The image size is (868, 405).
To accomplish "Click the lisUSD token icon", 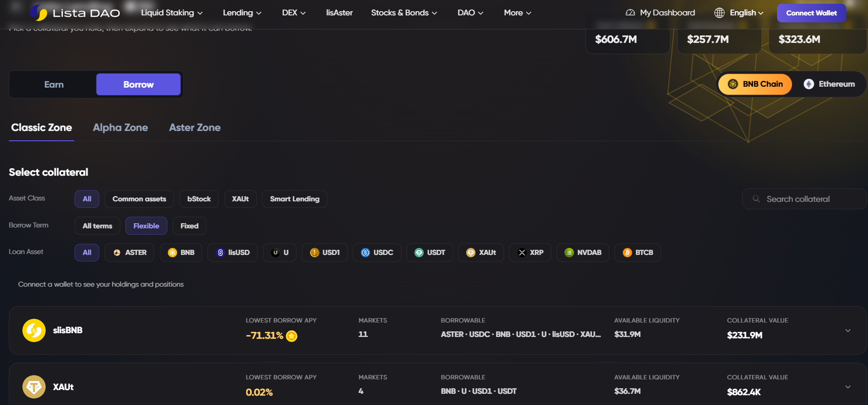I will (220, 253).
